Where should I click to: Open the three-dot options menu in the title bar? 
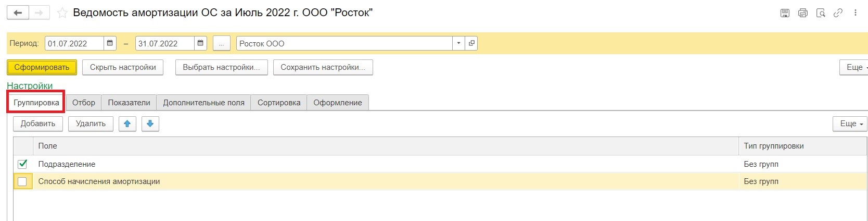[855, 13]
